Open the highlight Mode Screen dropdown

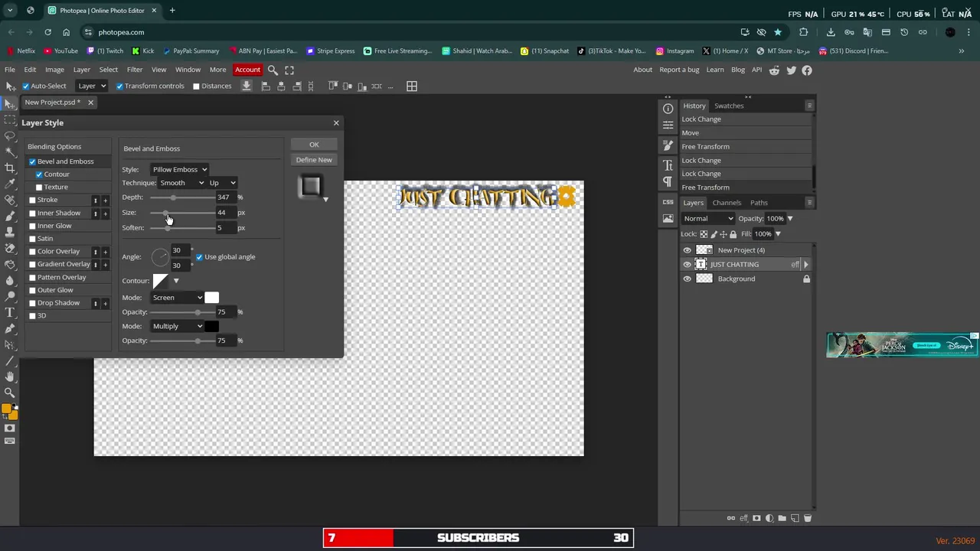pos(177,298)
